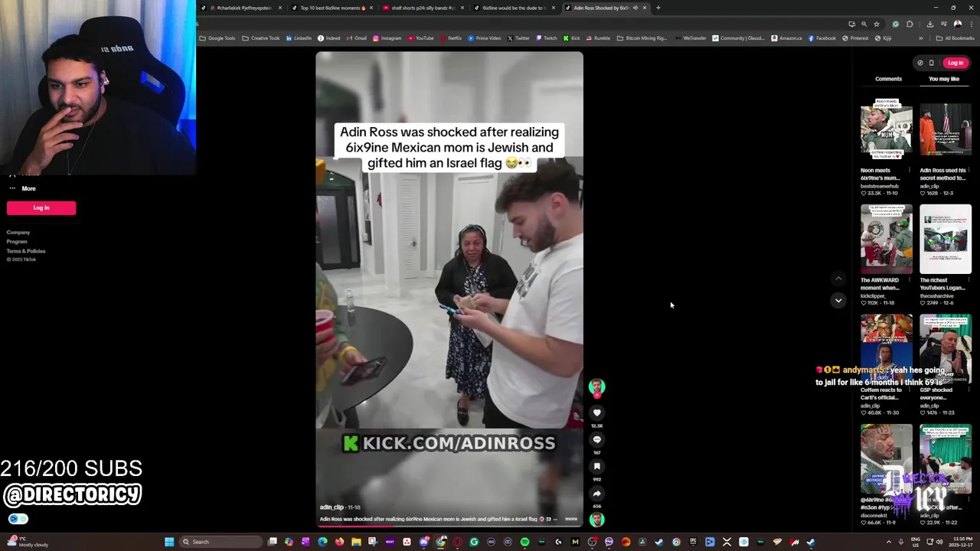Open The AWKWARD moment video thumbnail

pos(887,239)
